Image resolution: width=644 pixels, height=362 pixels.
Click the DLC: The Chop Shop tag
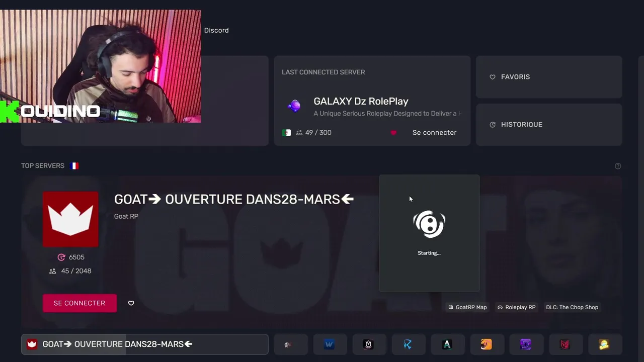(572, 307)
